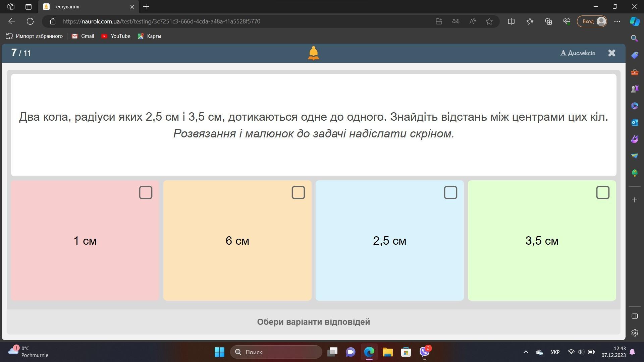Open the Импорт избранного bookmark
The height and width of the screenshot is (362, 644).
pos(34,36)
